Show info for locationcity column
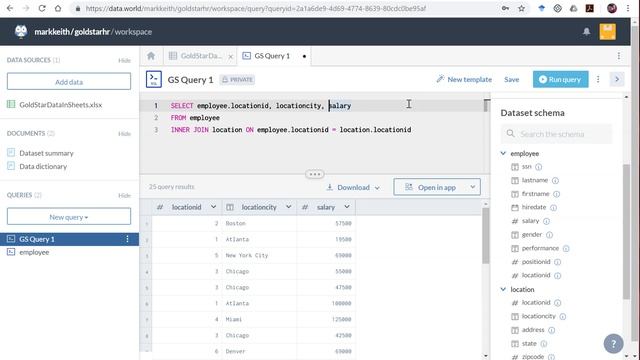 tap(562, 316)
